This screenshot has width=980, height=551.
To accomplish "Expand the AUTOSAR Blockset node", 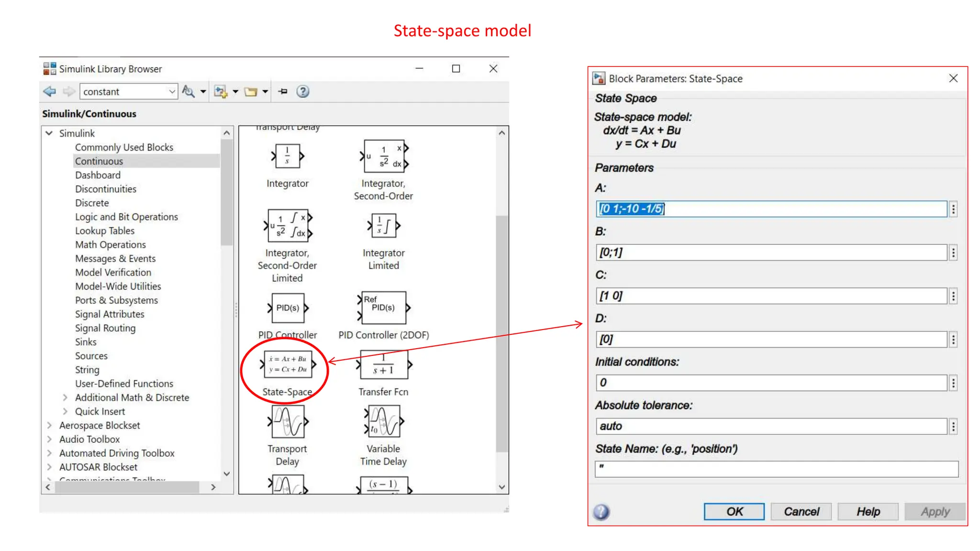I will click(x=49, y=466).
